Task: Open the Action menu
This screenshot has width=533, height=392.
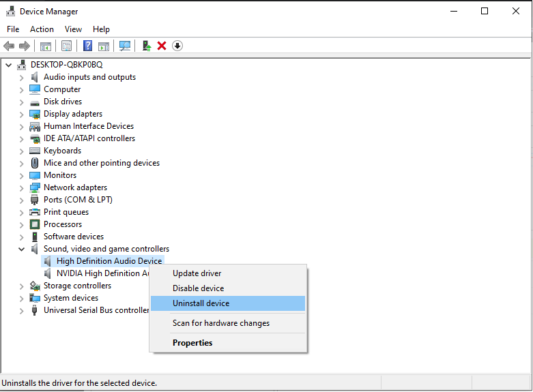Action: (x=42, y=29)
